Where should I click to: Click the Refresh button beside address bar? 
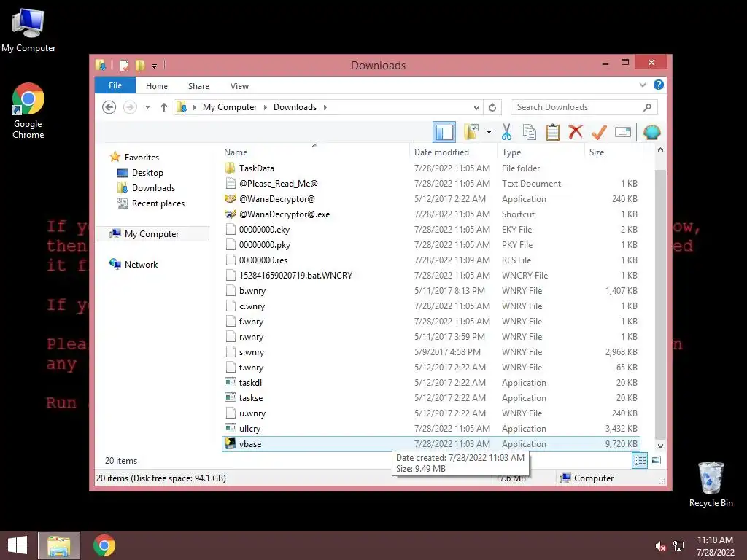492,107
